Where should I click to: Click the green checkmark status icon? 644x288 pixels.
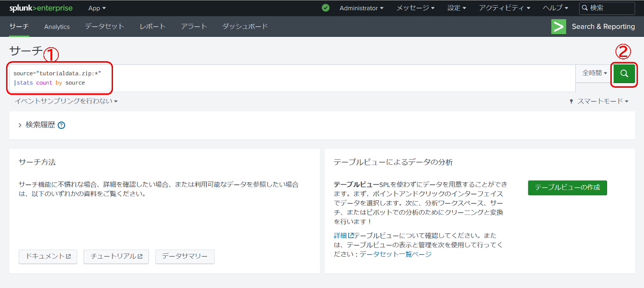coord(326,8)
